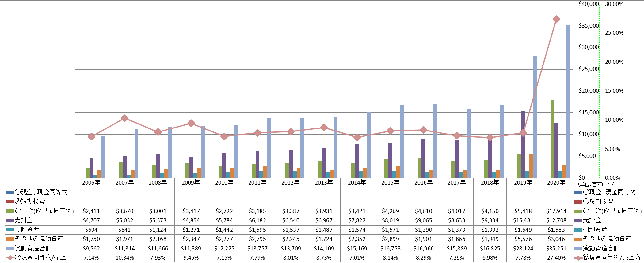Click the tall 2020年 流動資産合計 bar
The width and height of the screenshot is (644, 263).
point(568,101)
